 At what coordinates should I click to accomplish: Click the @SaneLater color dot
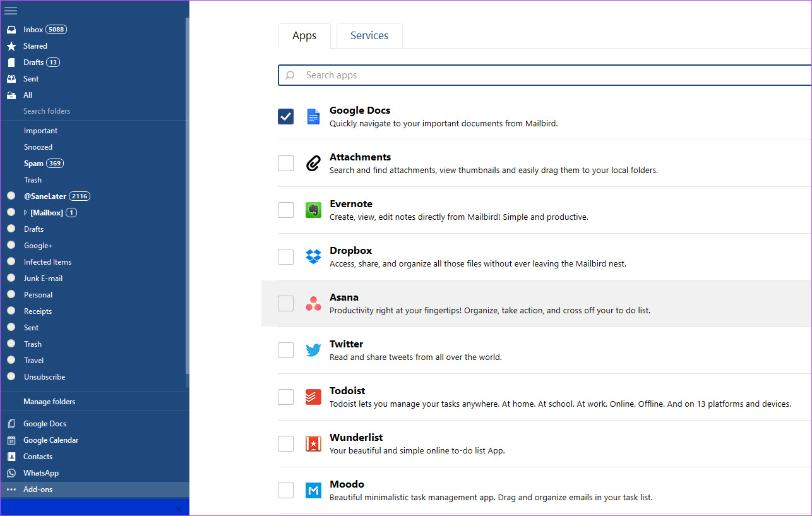[x=11, y=196]
